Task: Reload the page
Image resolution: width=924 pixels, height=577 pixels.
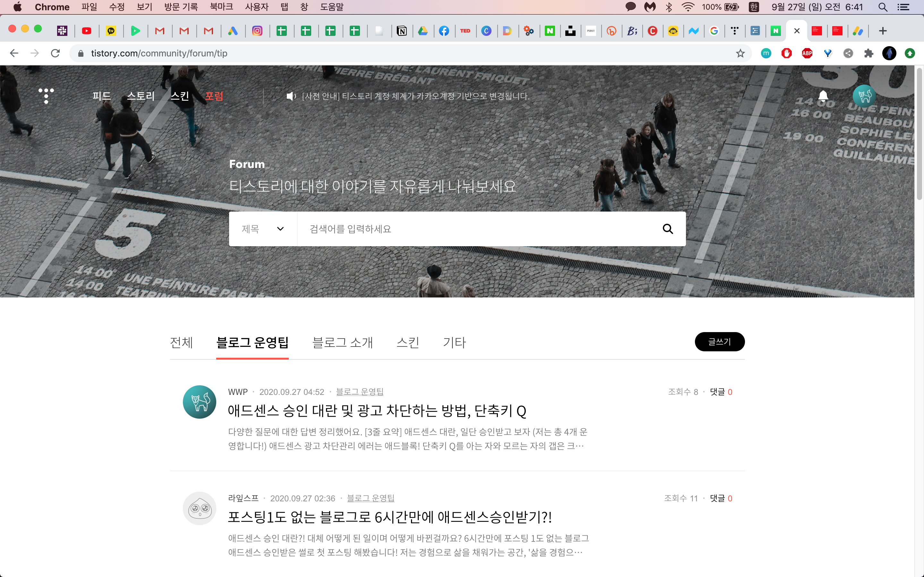Action: click(56, 54)
